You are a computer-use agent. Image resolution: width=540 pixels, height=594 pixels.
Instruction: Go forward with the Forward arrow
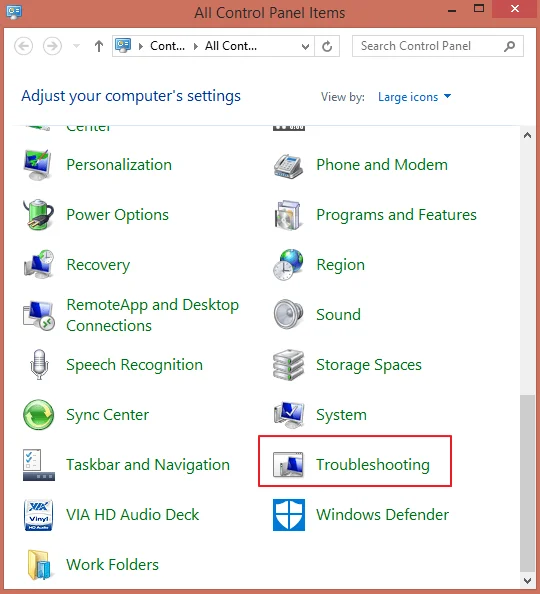pos(52,46)
